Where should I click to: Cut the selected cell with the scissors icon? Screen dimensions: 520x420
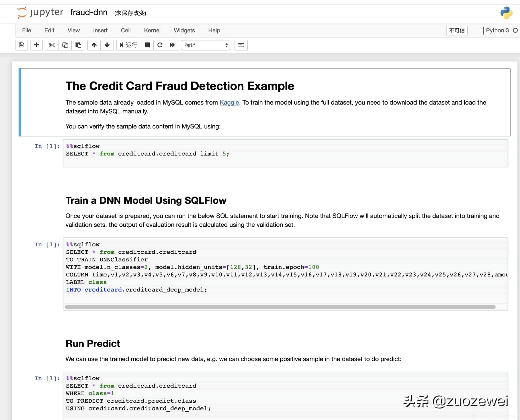click(x=52, y=45)
